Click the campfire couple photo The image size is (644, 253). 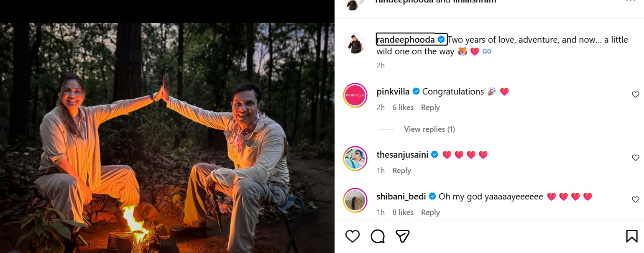click(x=167, y=138)
